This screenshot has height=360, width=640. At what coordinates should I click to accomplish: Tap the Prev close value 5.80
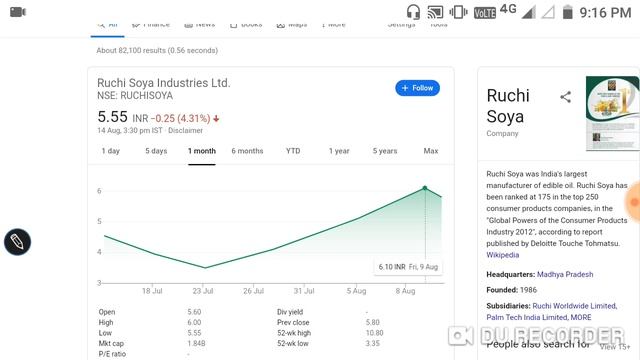(x=373, y=323)
